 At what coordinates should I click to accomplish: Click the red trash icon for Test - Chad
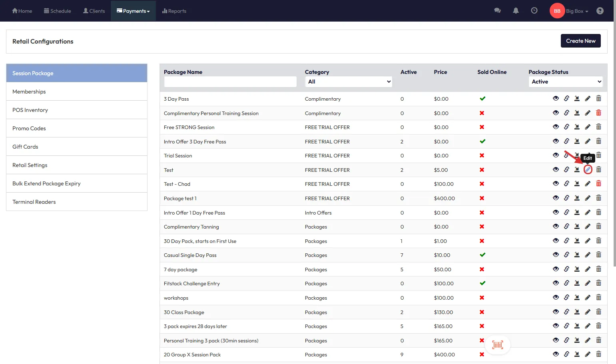598,184
